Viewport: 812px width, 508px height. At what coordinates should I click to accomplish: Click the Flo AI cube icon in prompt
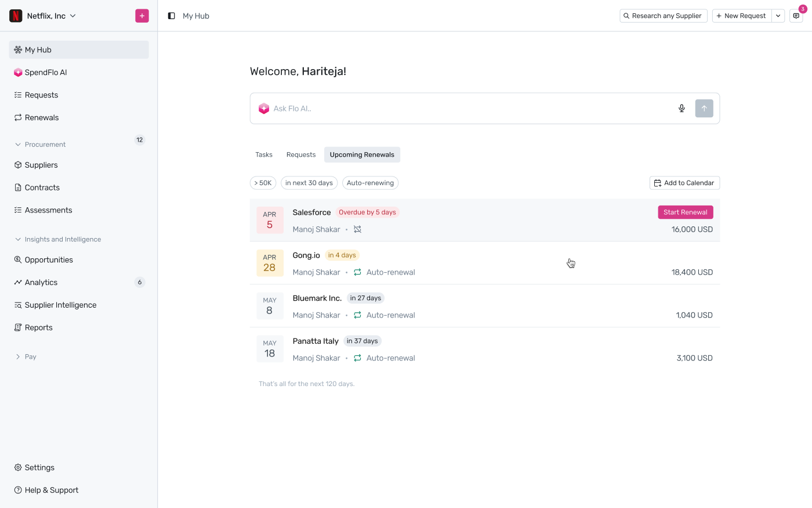tap(264, 109)
